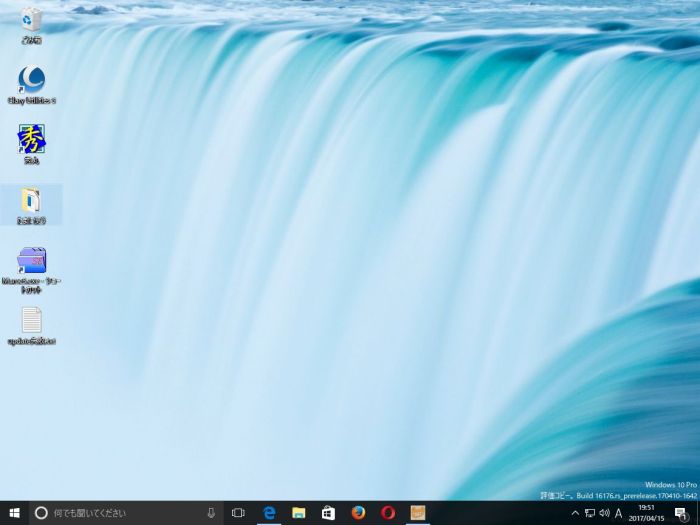Select the purple Macro shortcut desktop icon

[x=31, y=262]
